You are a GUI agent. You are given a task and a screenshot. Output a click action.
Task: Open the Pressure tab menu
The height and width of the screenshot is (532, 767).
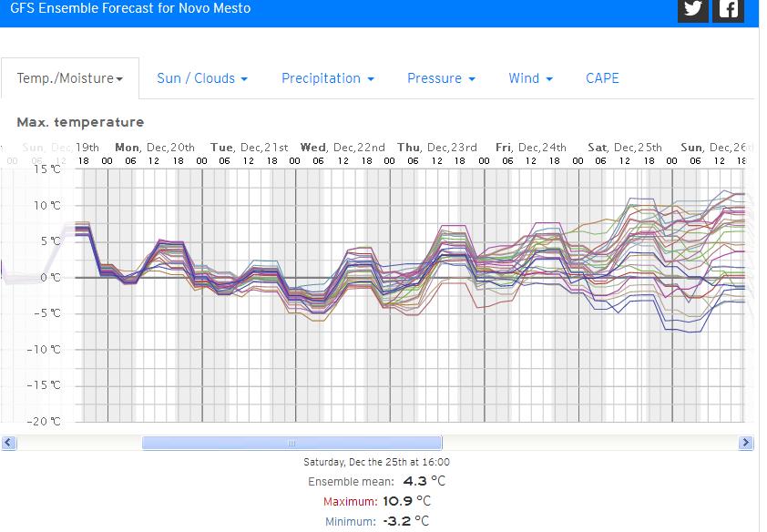pyautogui.click(x=441, y=78)
